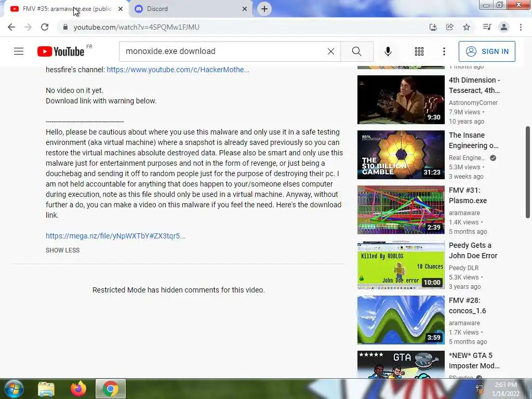Search with your voice microphone icon
The width and height of the screenshot is (532, 399).
tap(388, 51)
